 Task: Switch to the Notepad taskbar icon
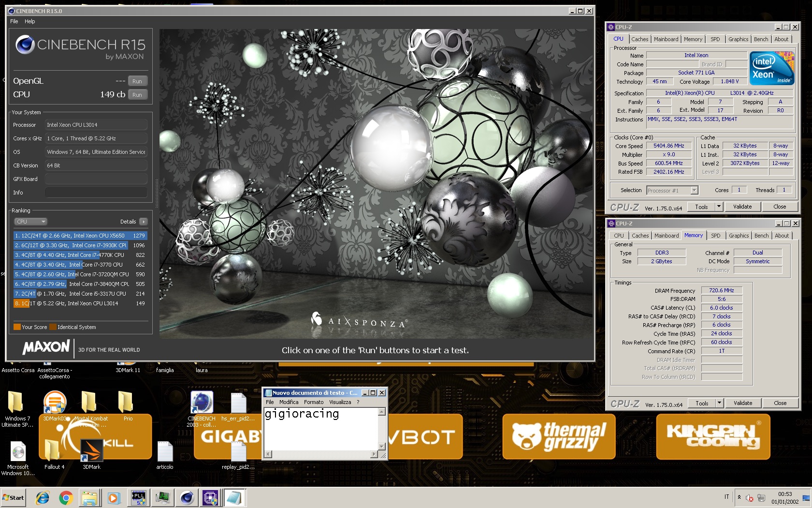click(x=234, y=498)
